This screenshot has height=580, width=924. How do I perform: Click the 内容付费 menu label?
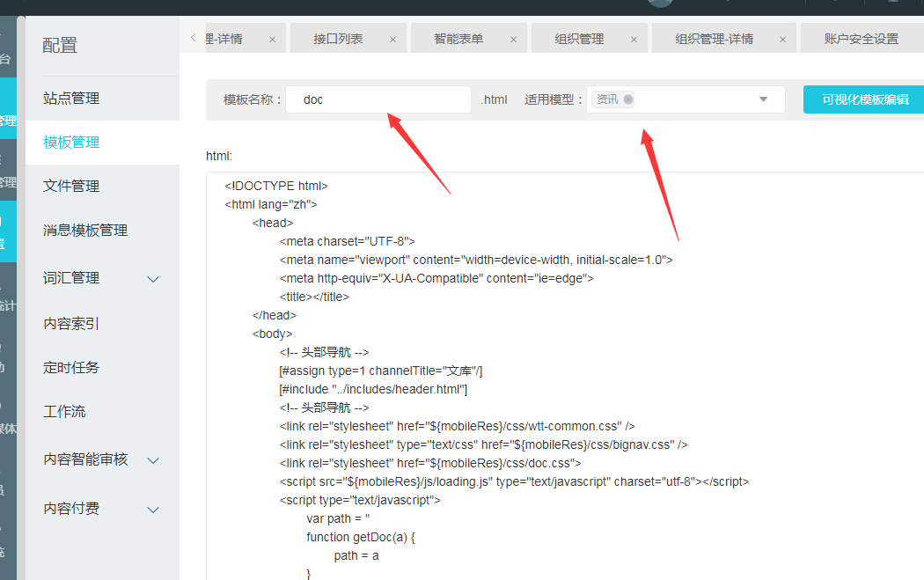71,508
